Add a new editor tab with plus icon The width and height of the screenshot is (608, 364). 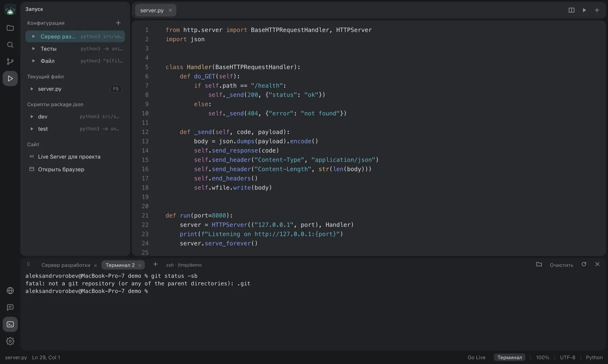click(x=597, y=10)
